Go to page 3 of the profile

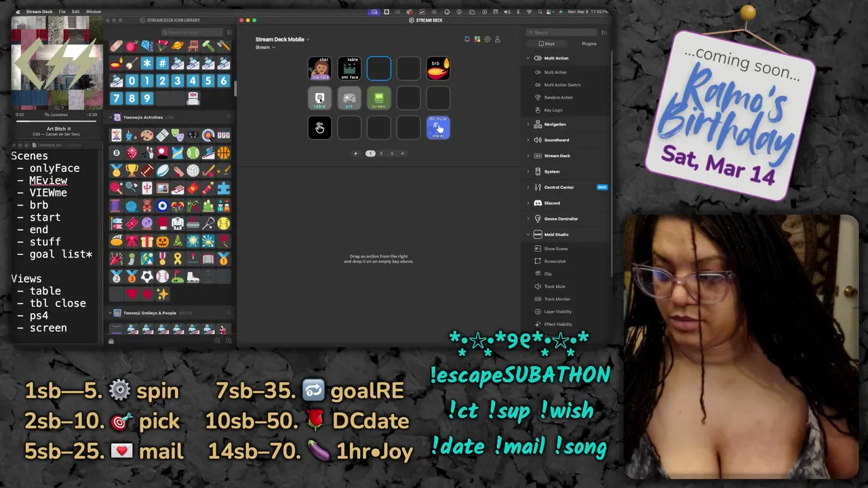[x=391, y=153]
